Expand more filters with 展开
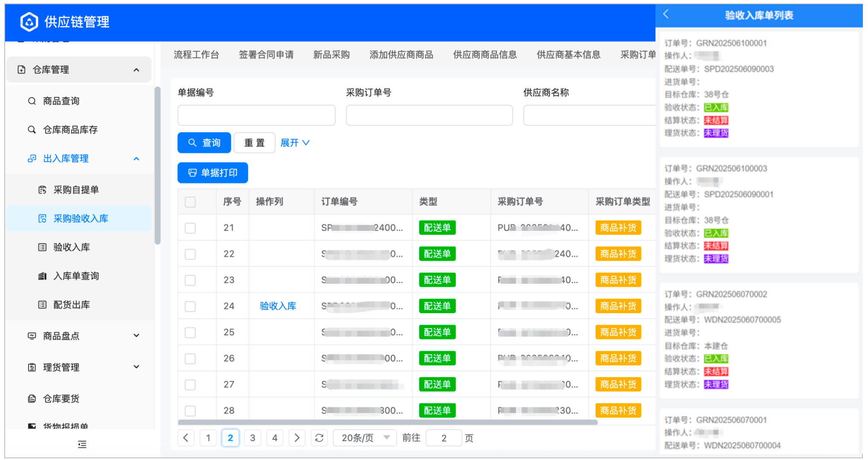Screen dimensions: 868x460 tap(295, 143)
